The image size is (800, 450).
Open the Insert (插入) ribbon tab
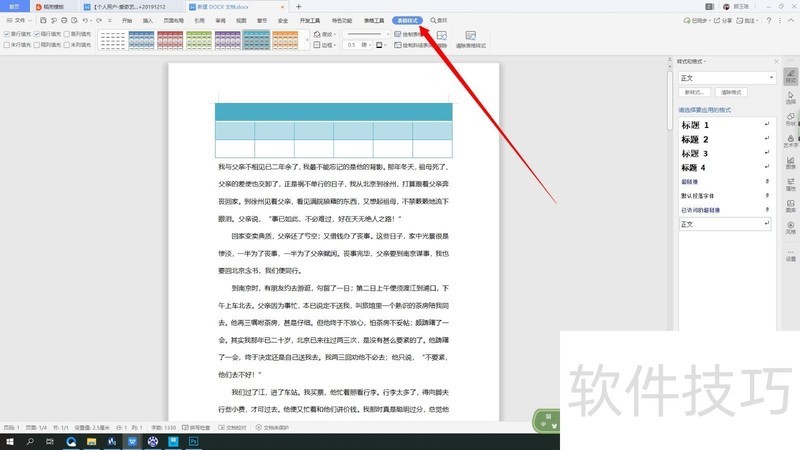tap(147, 20)
